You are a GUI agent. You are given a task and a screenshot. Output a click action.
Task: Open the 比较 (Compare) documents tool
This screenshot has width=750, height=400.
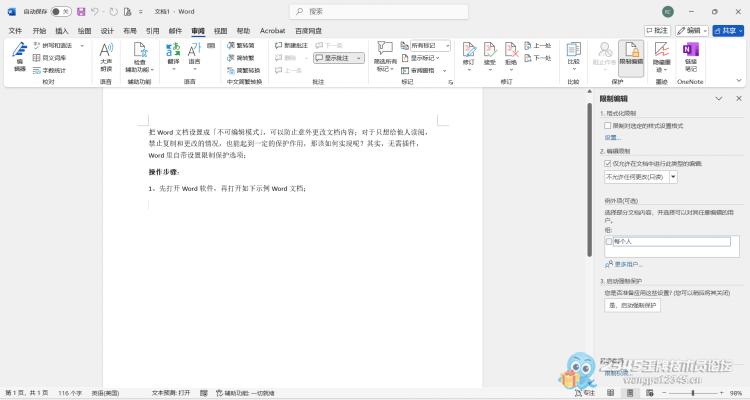point(573,56)
